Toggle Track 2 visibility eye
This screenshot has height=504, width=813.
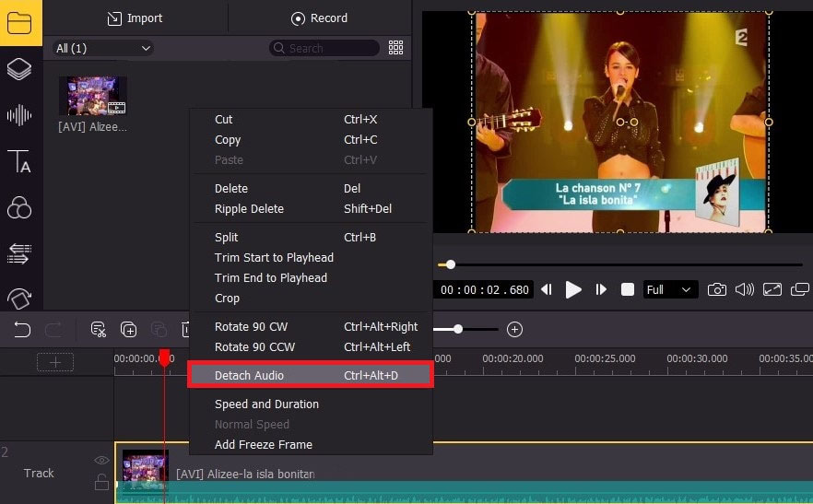tap(101, 460)
